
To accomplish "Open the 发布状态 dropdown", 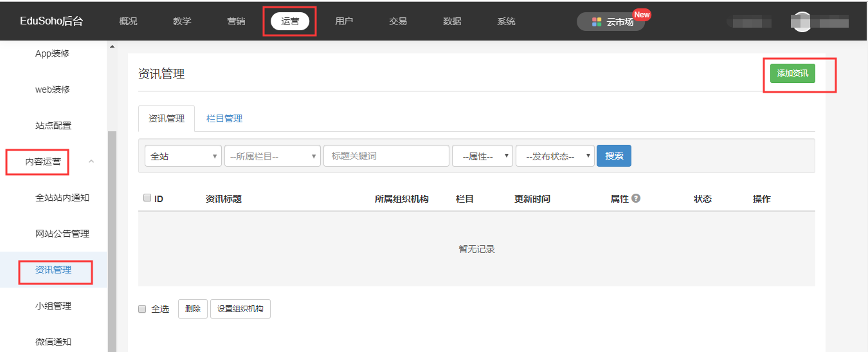I will [x=555, y=156].
